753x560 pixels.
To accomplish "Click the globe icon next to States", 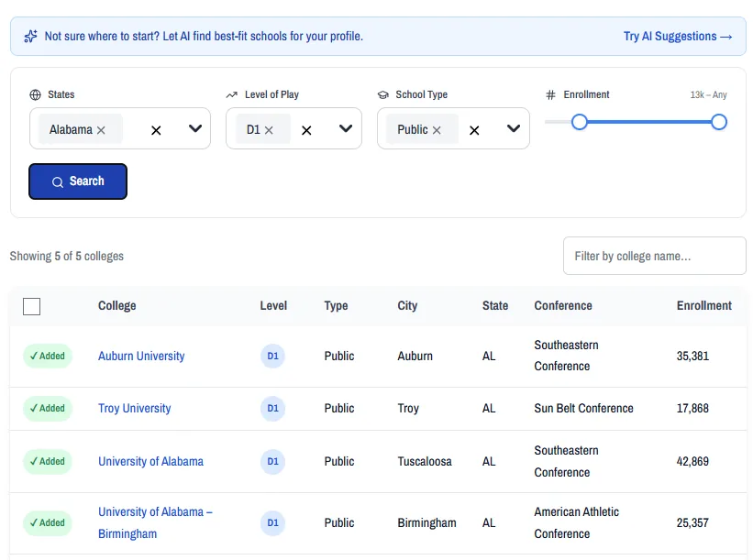I will point(36,94).
